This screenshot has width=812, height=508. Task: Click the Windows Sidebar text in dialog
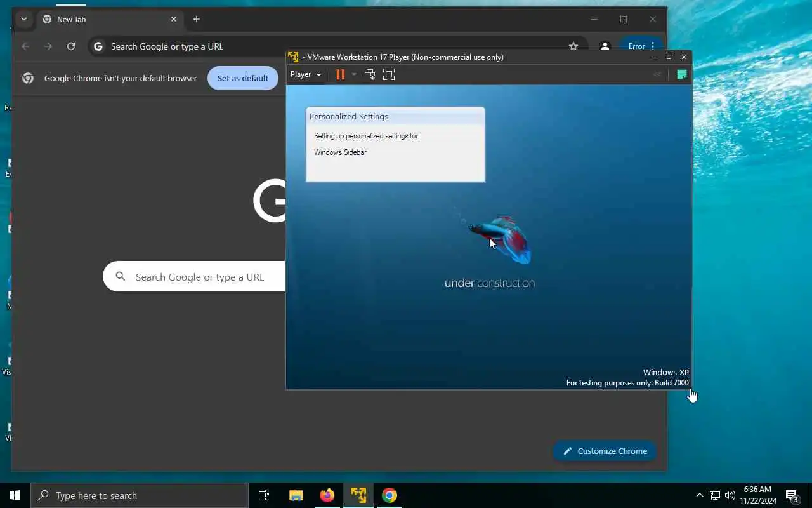[x=340, y=152]
